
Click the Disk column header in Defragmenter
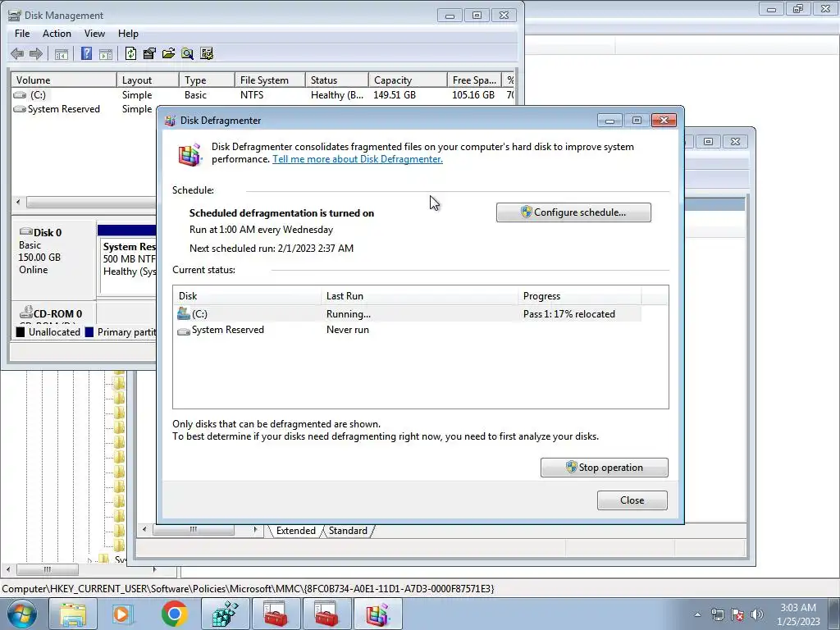(247, 295)
